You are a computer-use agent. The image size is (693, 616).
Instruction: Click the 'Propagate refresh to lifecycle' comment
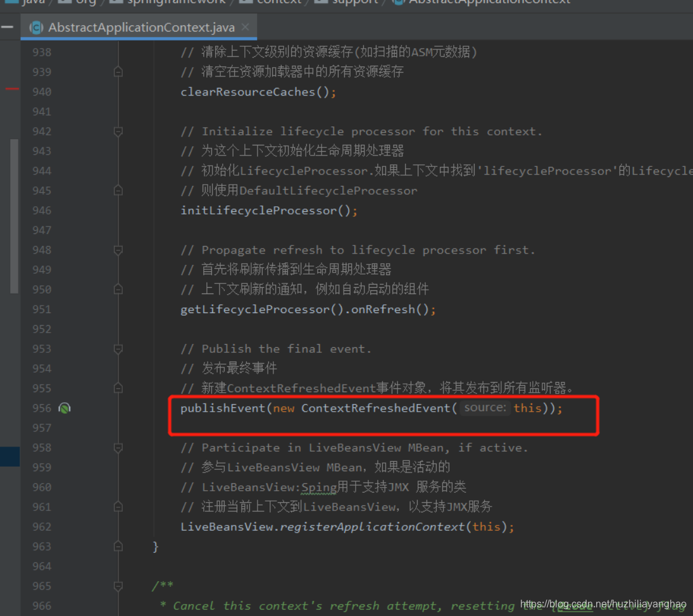(358, 250)
